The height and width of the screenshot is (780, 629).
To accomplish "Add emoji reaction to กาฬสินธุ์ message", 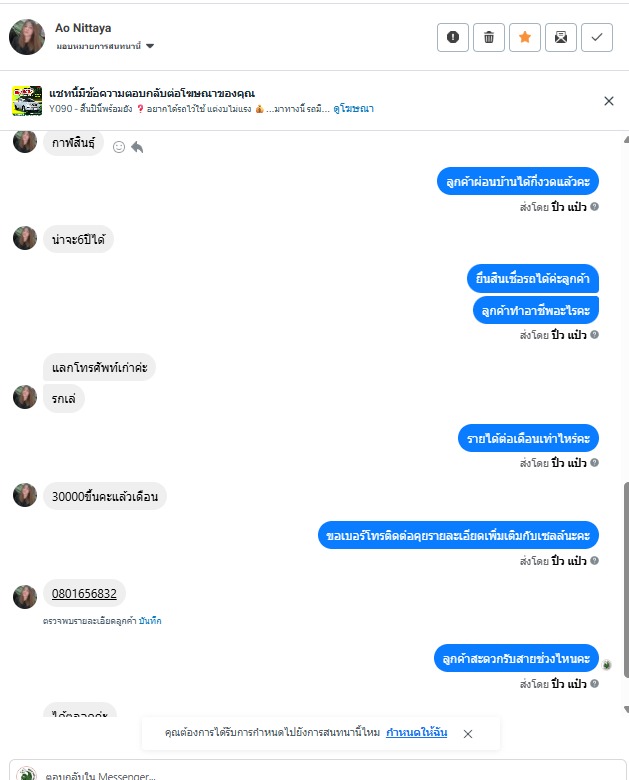I will pyautogui.click(x=119, y=147).
